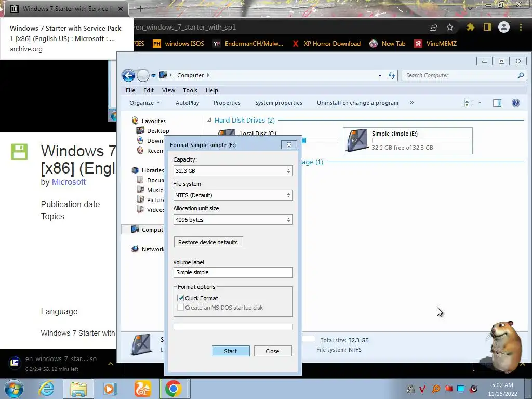This screenshot has height=399, width=532.
Task: Click the Volume label text field
Action: coord(233,272)
